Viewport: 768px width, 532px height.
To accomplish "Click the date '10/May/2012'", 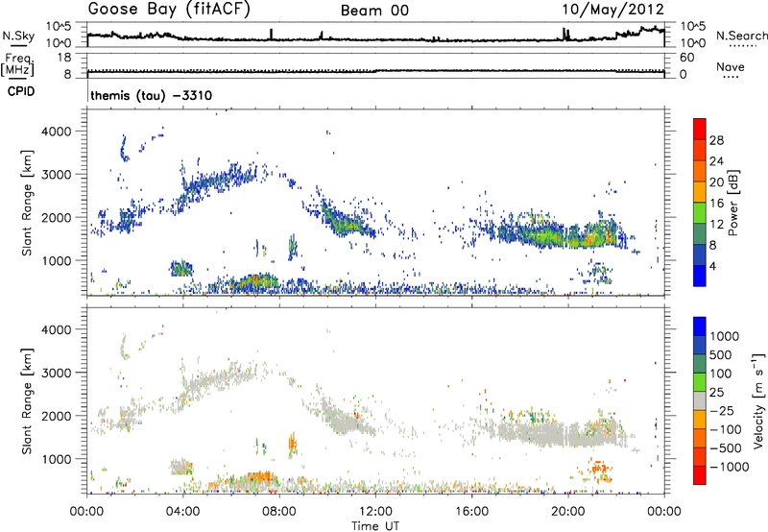I will [x=612, y=10].
